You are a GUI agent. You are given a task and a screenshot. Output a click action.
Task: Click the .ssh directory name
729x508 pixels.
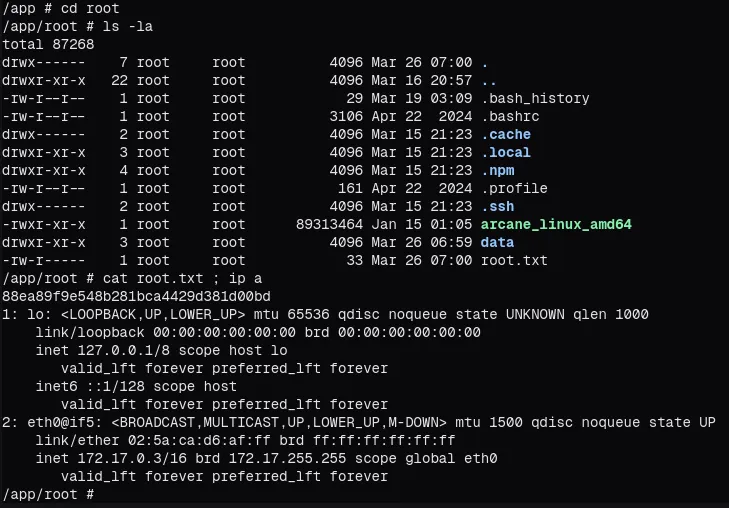click(497, 207)
